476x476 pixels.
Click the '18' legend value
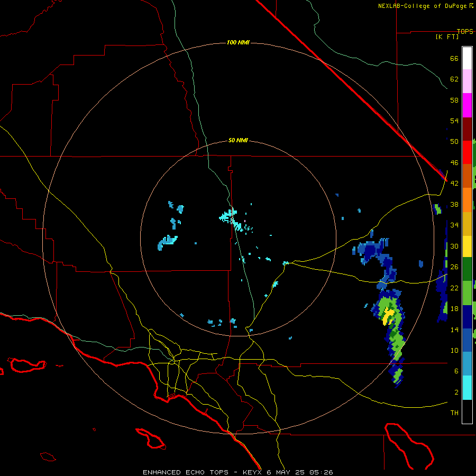click(x=454, y=309)
